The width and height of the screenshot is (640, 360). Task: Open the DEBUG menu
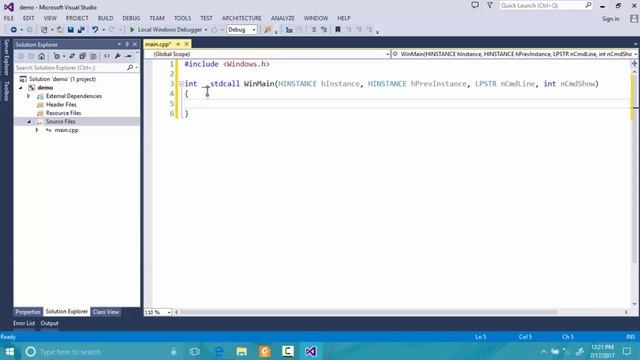[131, 18]
